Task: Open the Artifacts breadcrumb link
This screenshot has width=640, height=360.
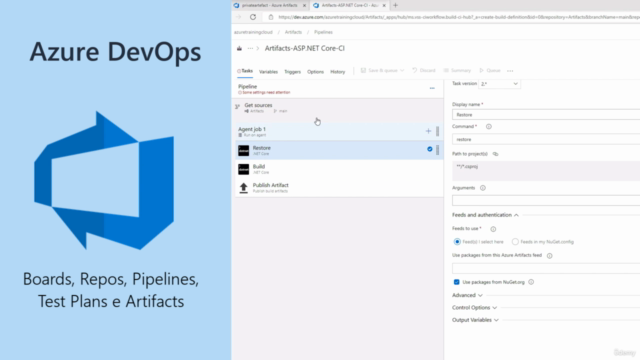Action: 293,32
